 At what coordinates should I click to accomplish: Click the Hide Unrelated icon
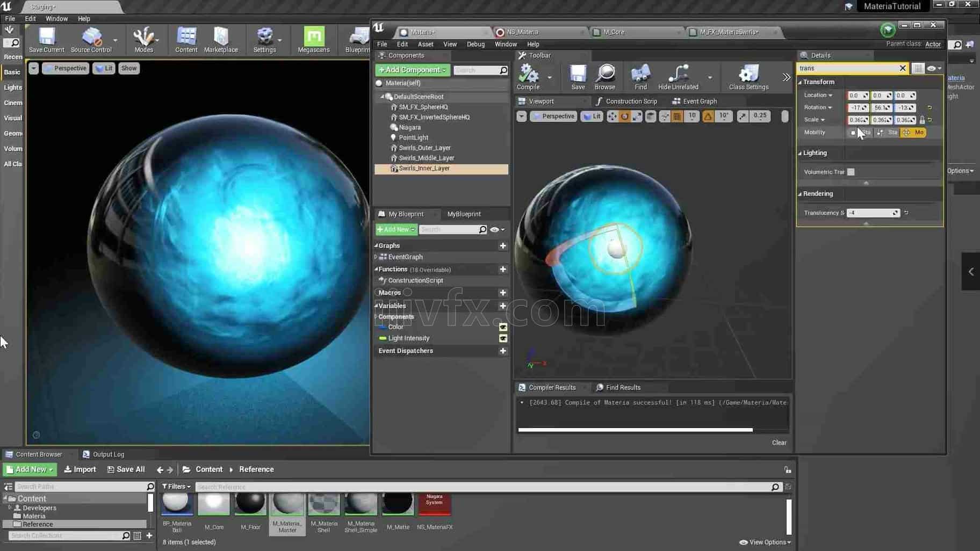(x=678, y=77)
